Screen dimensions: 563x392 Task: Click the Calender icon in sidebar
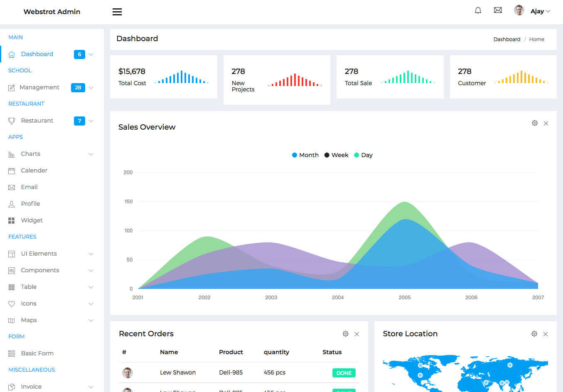click(12, 171)
